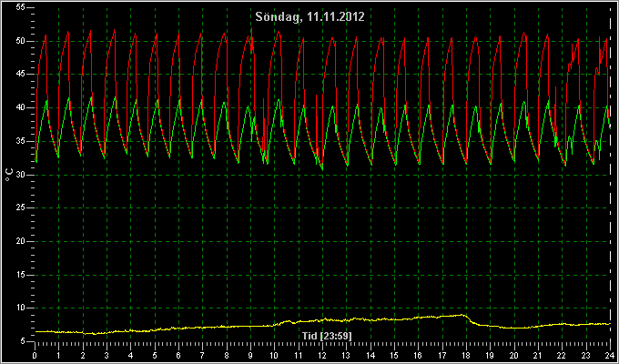Click the 30 value on temperature axis
This screenshot has width=619, height=364.
pos(21,175)
